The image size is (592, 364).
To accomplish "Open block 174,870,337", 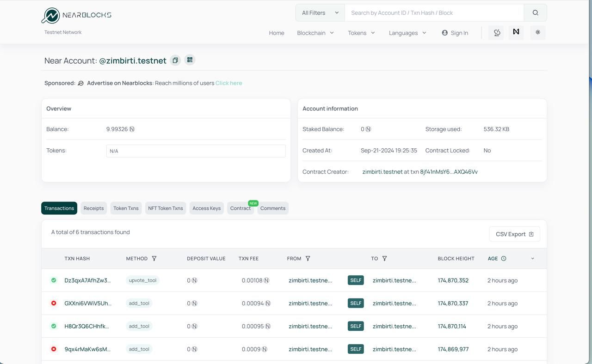I will point(453,303).
